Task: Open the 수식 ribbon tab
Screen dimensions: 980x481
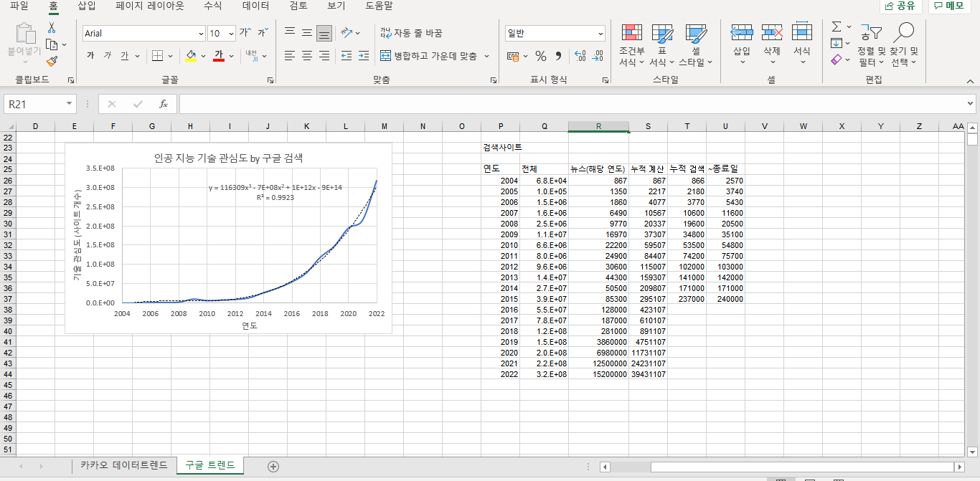Action: [x=212, y=6]
